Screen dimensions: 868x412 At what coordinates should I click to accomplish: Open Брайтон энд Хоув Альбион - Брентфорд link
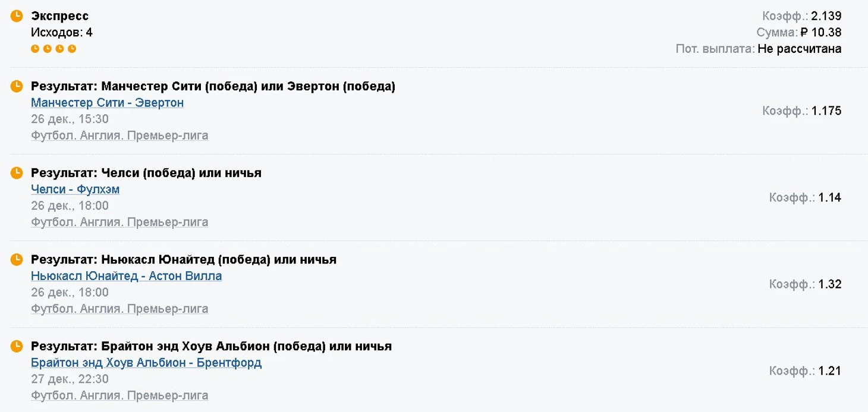click(146, 363)
